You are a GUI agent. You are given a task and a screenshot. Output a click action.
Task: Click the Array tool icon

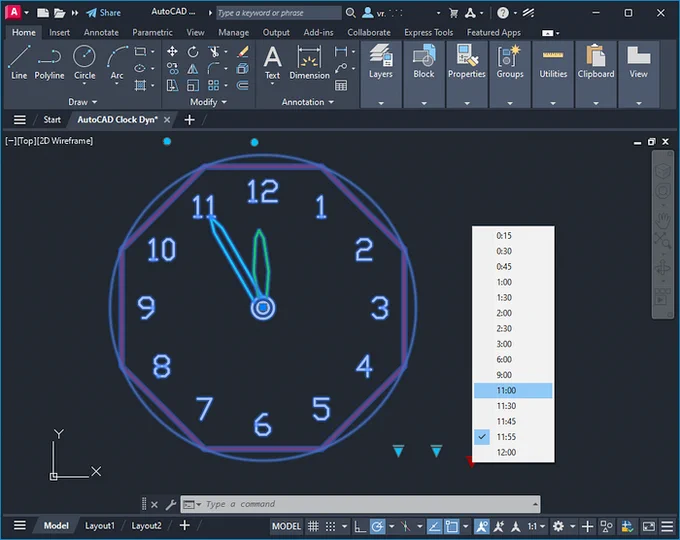214,85
